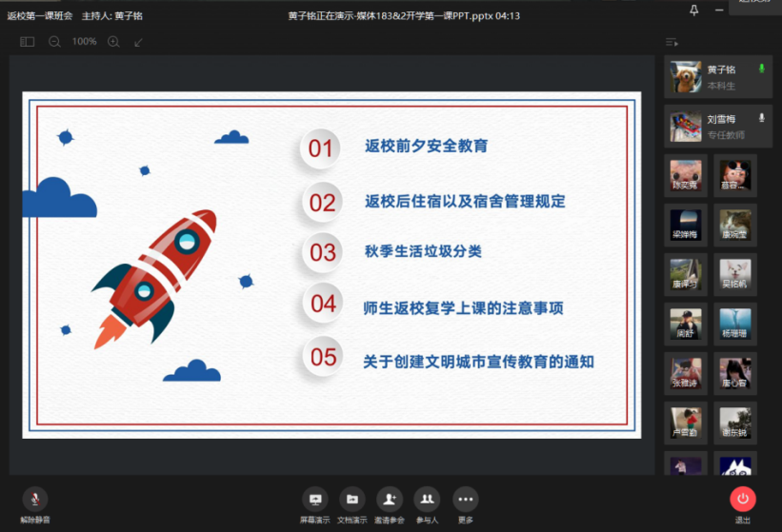Select participant 梁婵梅's avatar tile
The width and height of the screenshot is (782, 532).
[686, 225]
